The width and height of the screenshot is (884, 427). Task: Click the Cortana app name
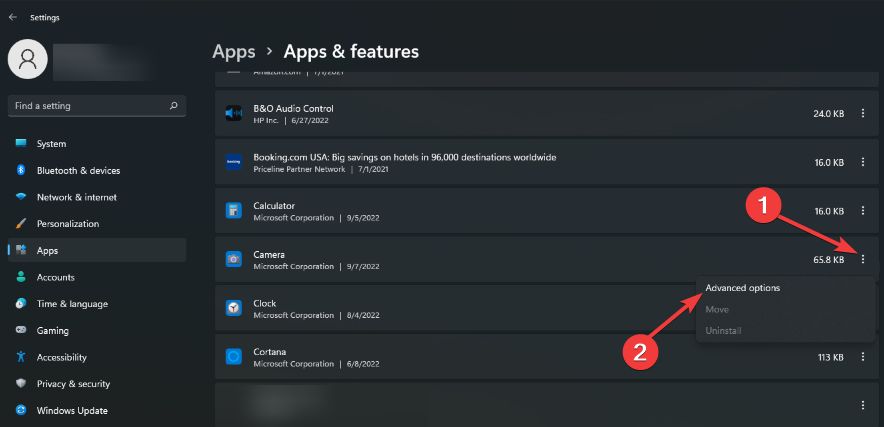[x=269, y=352]
